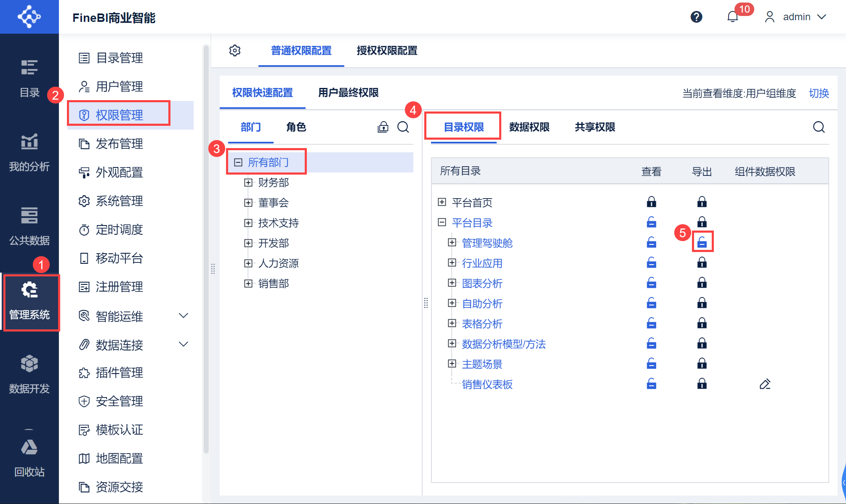Click the help question mark icon
Image resolution: width=846 pixels, height=504 pixels.
696,17
